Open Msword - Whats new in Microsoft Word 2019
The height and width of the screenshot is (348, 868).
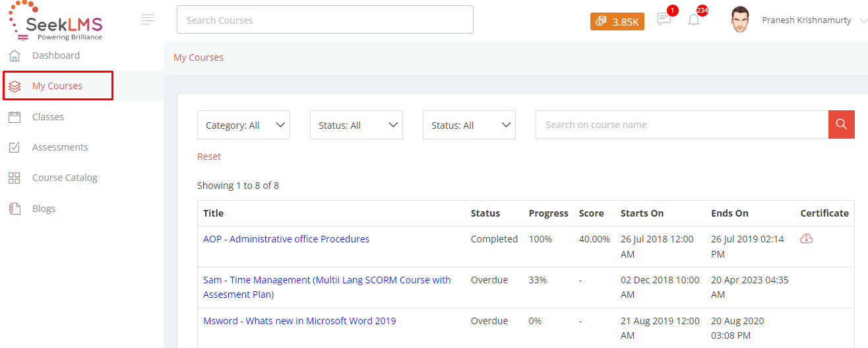point(299,321)
